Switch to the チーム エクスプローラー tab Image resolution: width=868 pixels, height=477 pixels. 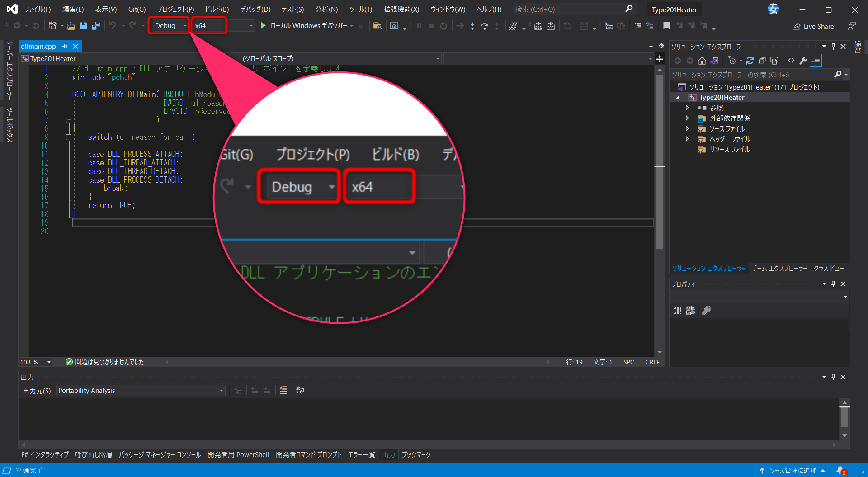coord(779,269)
